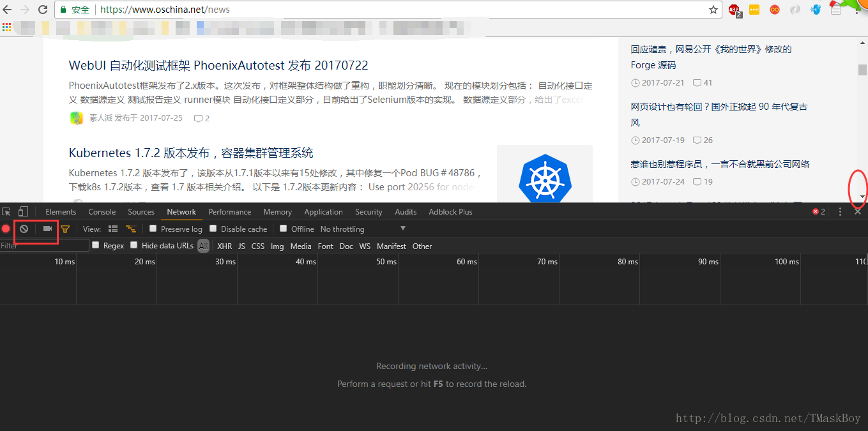
Task: Filter requests by WS
Action: [365, 246]
